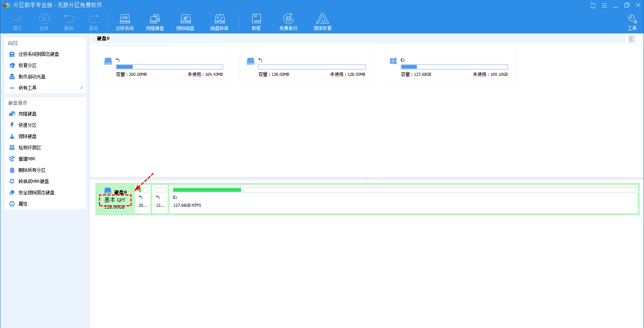The height and width of the screenshot is (328, 644).
Task: Click the 硬盘0 header above partition cards
Action: point(103,38)
